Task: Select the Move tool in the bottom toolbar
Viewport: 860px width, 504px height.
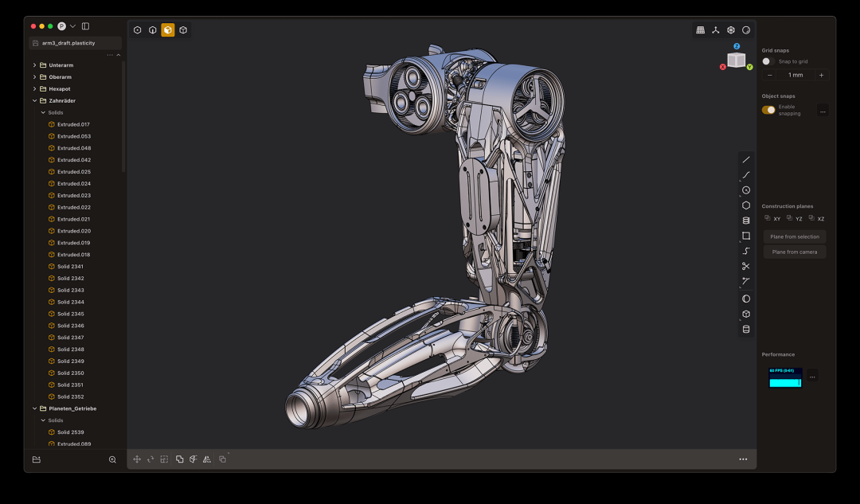Action: coord(136,459)
